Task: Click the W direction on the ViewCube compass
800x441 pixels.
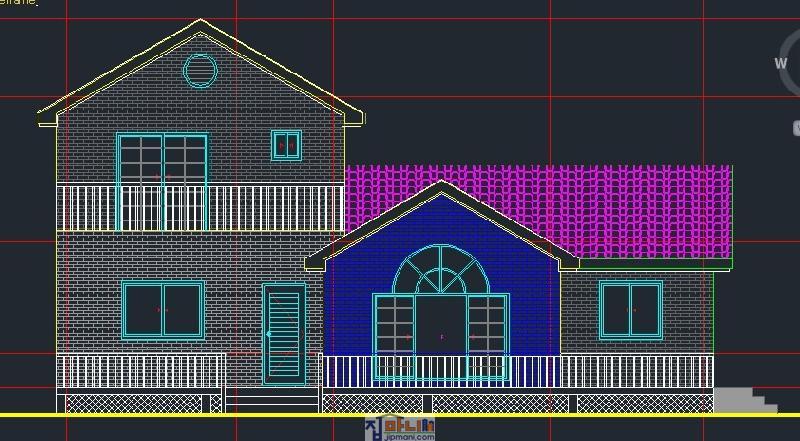Action: [x=781, y=63]
